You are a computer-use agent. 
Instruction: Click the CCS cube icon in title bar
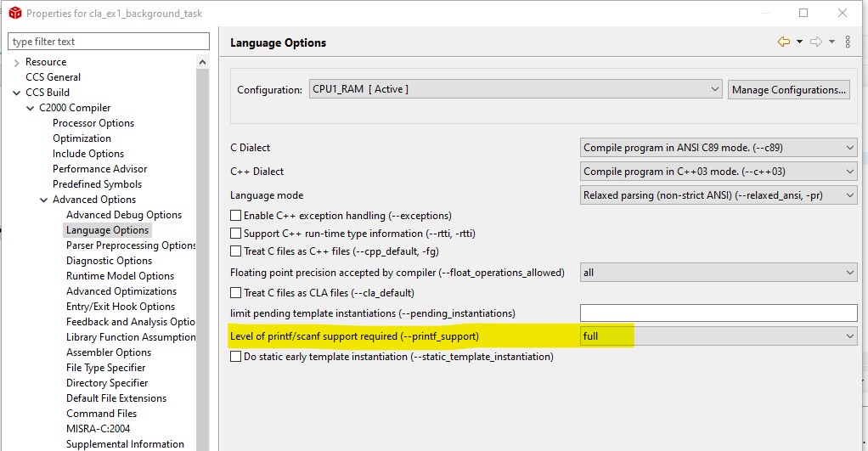point(14,14)
